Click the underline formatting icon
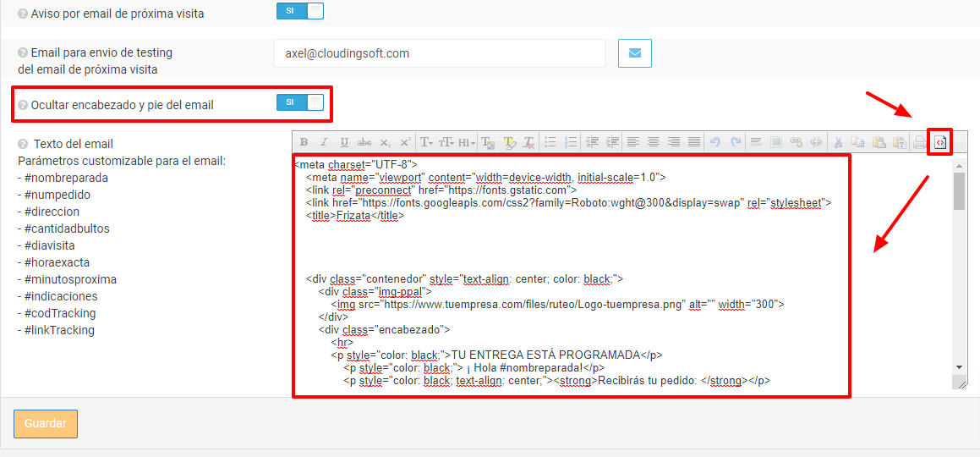980x457 pixels. coord(344,142)
